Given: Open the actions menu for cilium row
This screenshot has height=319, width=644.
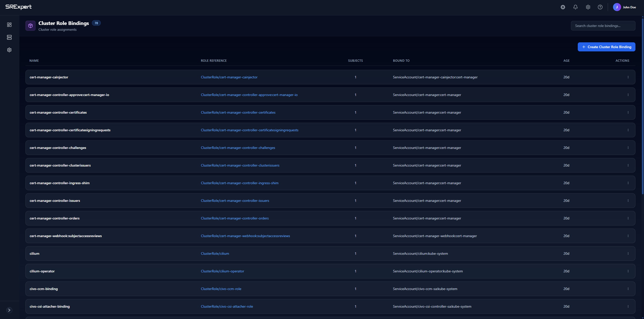Looking at the screenshot, I should [628, 253].
